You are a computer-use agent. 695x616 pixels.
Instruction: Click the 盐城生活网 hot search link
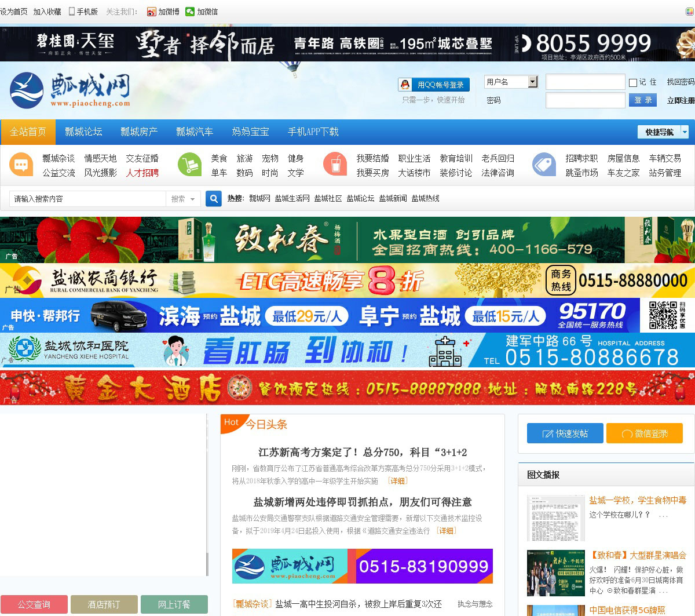[292, 198]
